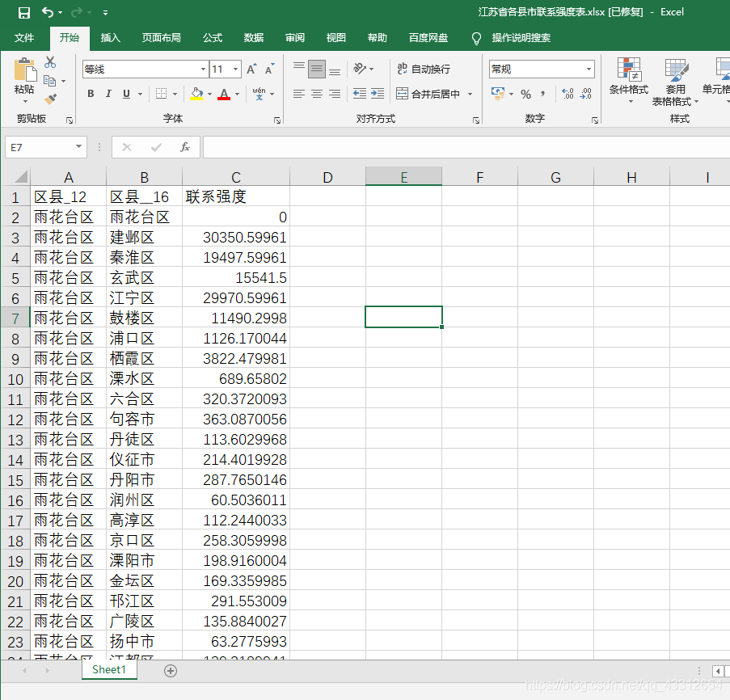
Task: Toggle Italic formatting
Action: (x=108, y=94)
